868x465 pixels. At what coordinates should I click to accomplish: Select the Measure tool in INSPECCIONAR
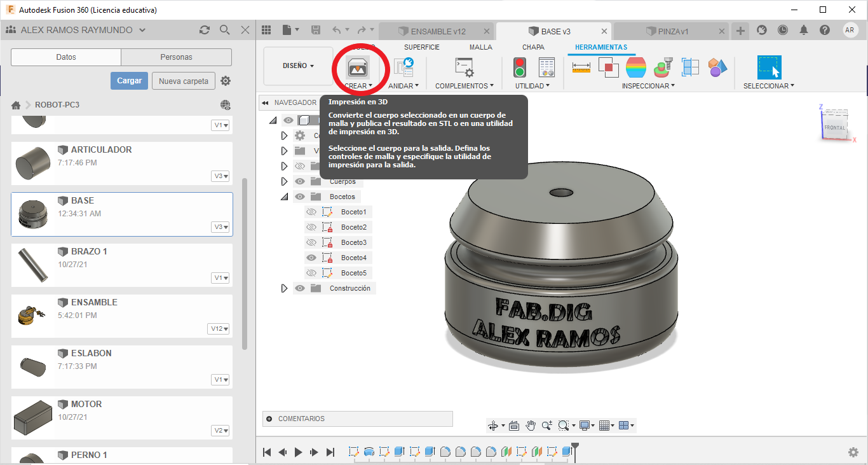coord(581,67)
